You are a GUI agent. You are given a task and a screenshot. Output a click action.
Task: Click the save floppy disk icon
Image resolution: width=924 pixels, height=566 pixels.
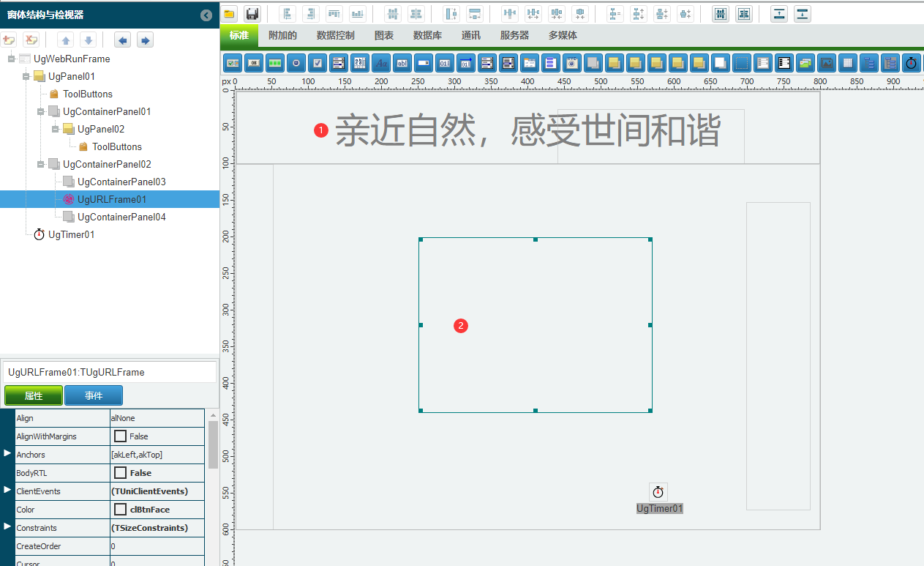coord(252,14)
